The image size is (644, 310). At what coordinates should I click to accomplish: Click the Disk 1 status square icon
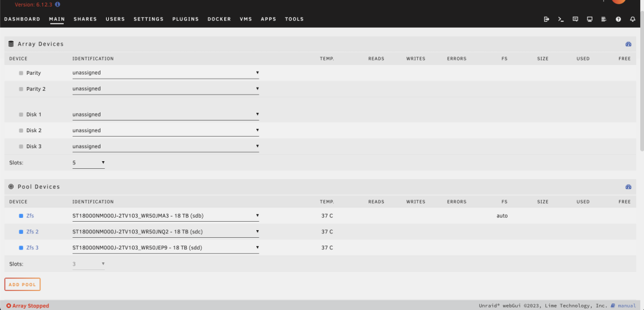coord(21,114)
